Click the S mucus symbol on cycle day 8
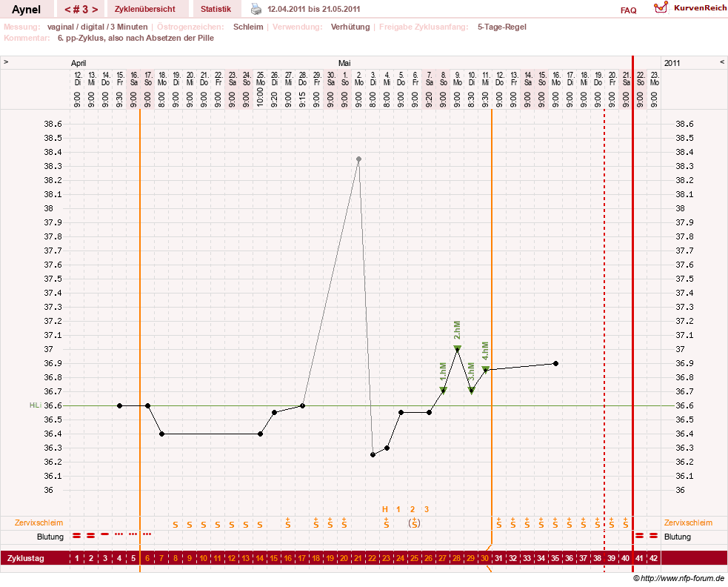 [x=176, y=525]
